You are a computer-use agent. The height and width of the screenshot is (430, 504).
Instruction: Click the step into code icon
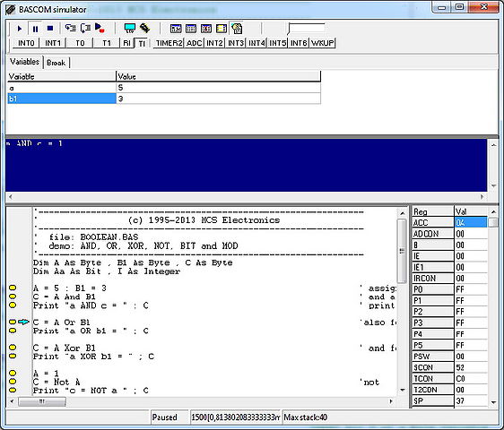point(70,29)
